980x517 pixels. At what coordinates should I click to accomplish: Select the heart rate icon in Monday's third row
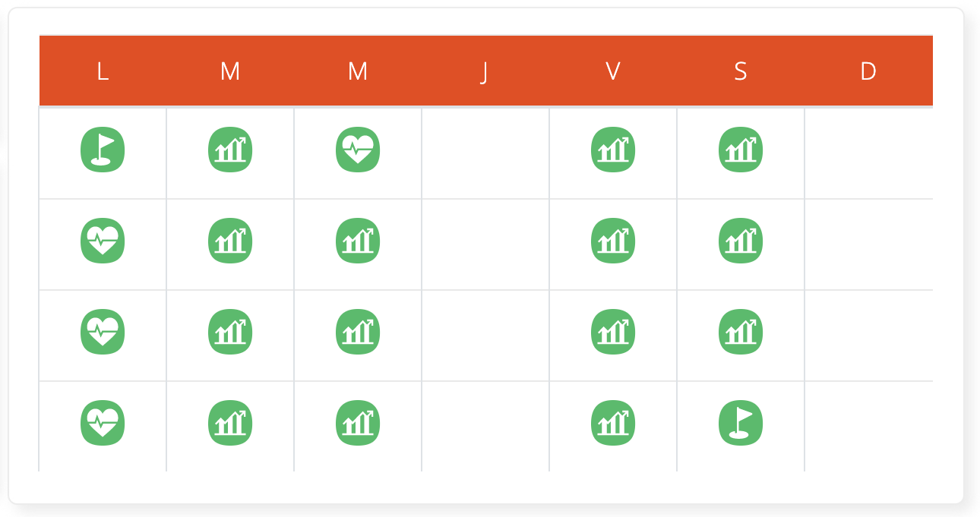click(x=103, y=332)
